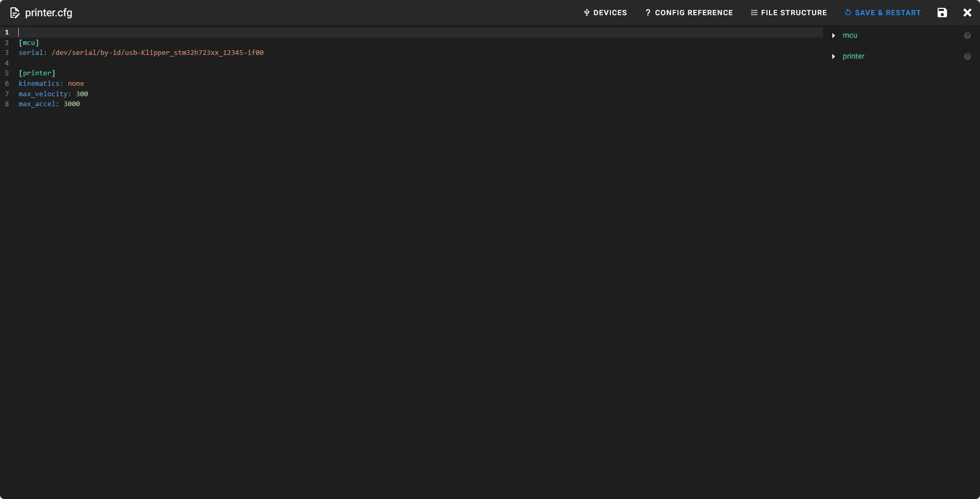980x499 pixels.
Task: Expand the mcu section arrow
Action: tap(833, 36)
